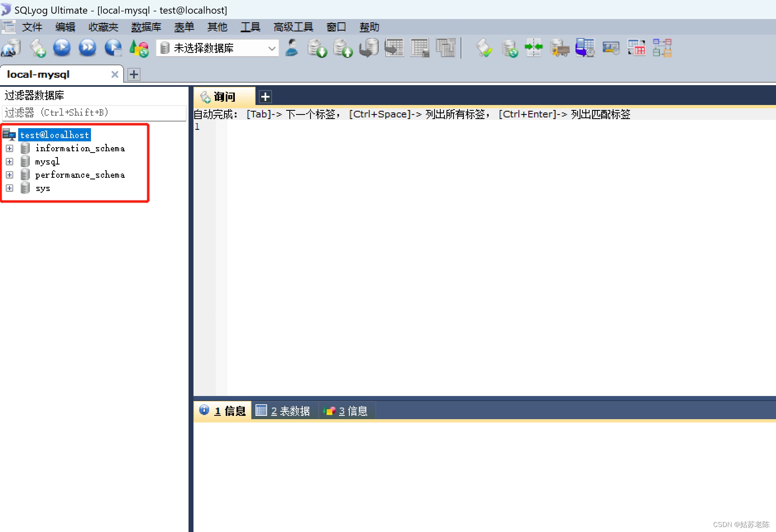Viewport: 776px width, 532px height.
Task: Click the database with green down-arrow icon
Action: [317, 48]
